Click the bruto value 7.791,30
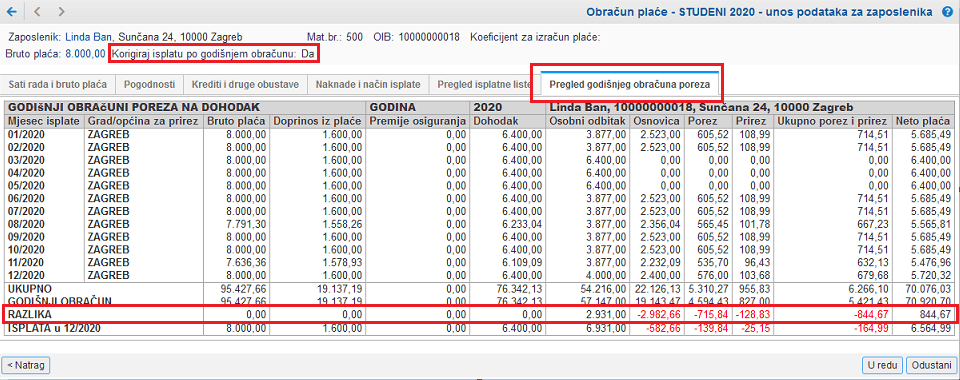 [247, 224]
